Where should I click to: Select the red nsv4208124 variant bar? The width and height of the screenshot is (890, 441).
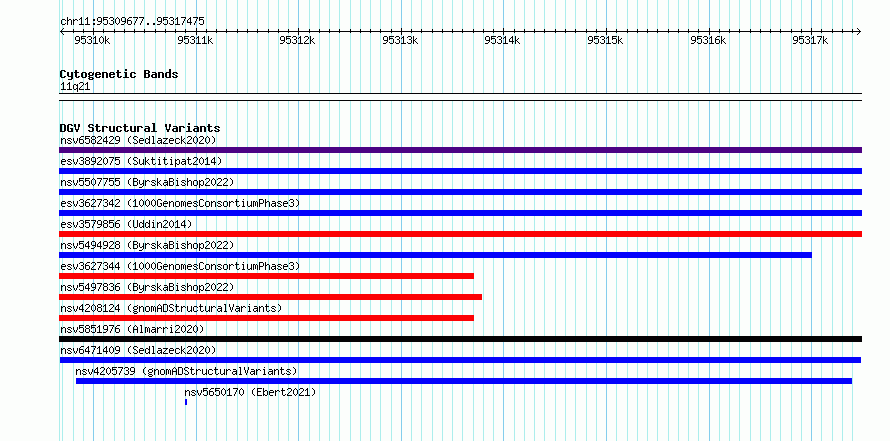[x=267, y=318]
